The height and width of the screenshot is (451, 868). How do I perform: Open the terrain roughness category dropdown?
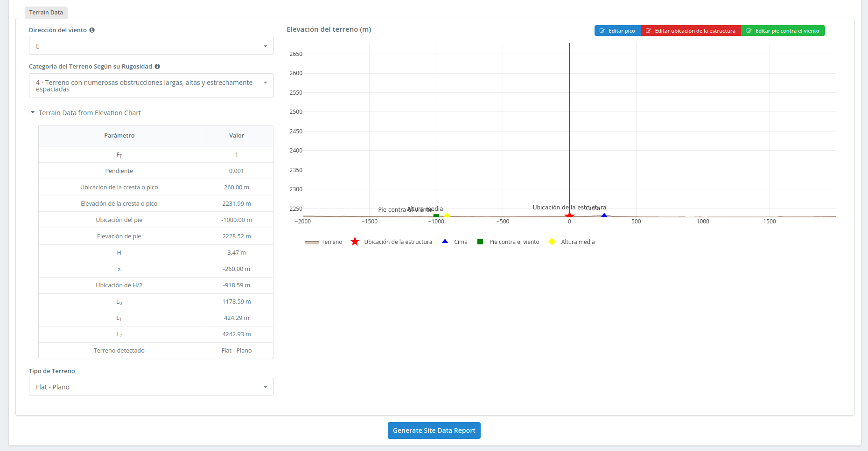[151, 85]
